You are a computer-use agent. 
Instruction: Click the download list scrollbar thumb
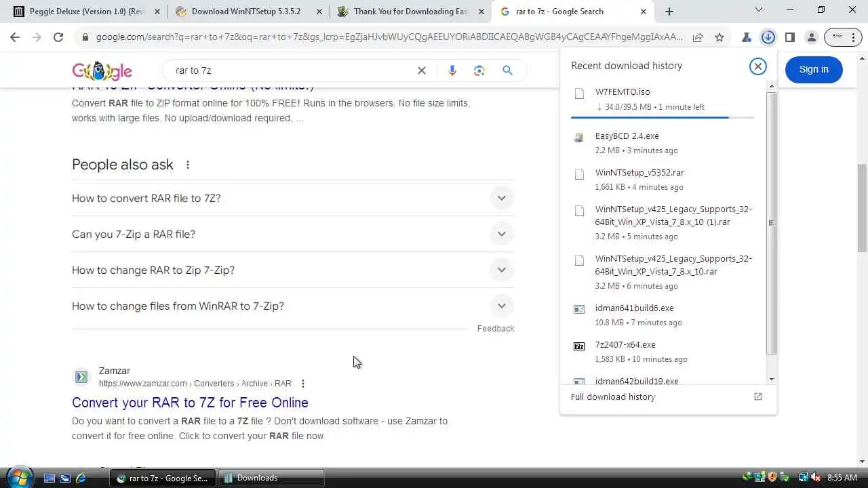pyautogui.click(x=771, y=223)
